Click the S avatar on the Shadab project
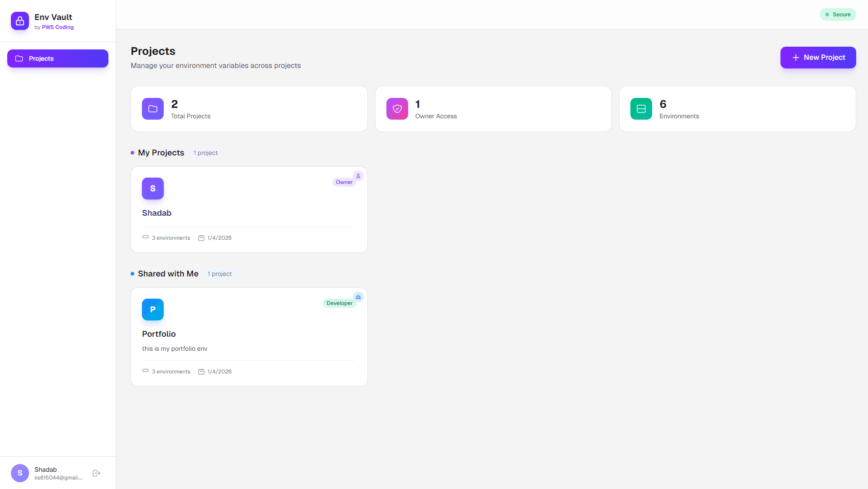Screen dimensions: 868x489 (152, 189)
